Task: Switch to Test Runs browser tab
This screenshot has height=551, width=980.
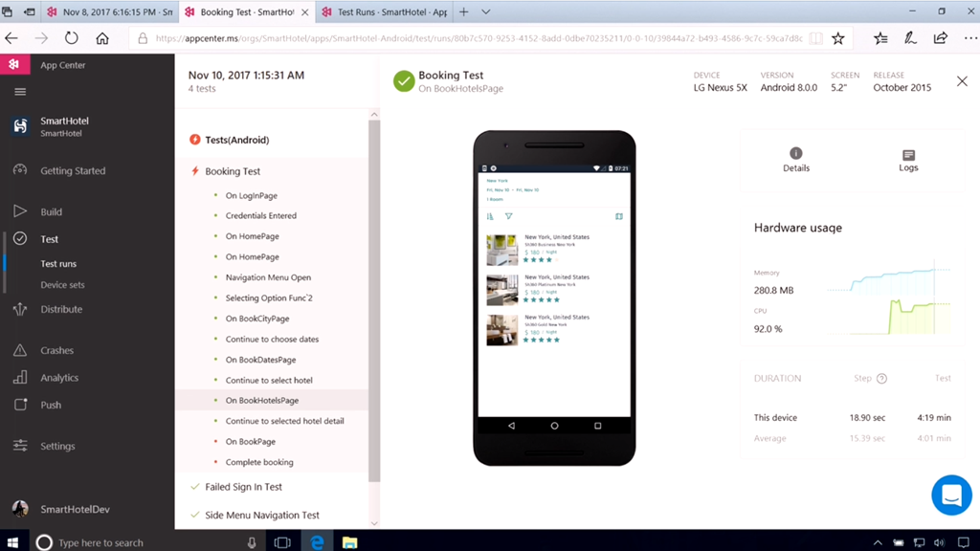Action: tap(385, 12)
